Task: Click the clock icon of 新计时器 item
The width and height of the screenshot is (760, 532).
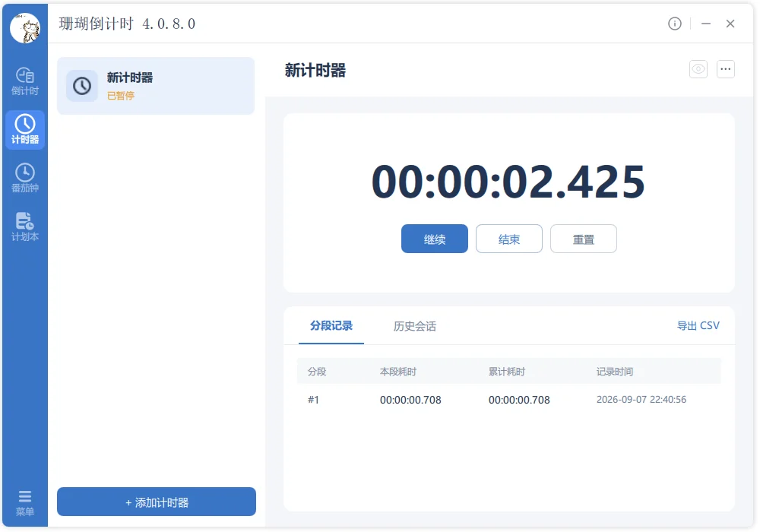Action: coord(82,86)
